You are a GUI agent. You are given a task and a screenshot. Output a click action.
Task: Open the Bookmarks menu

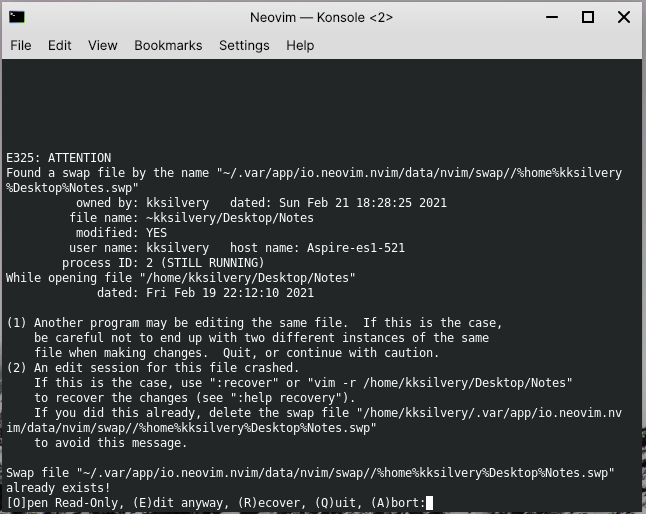point(168,45)
